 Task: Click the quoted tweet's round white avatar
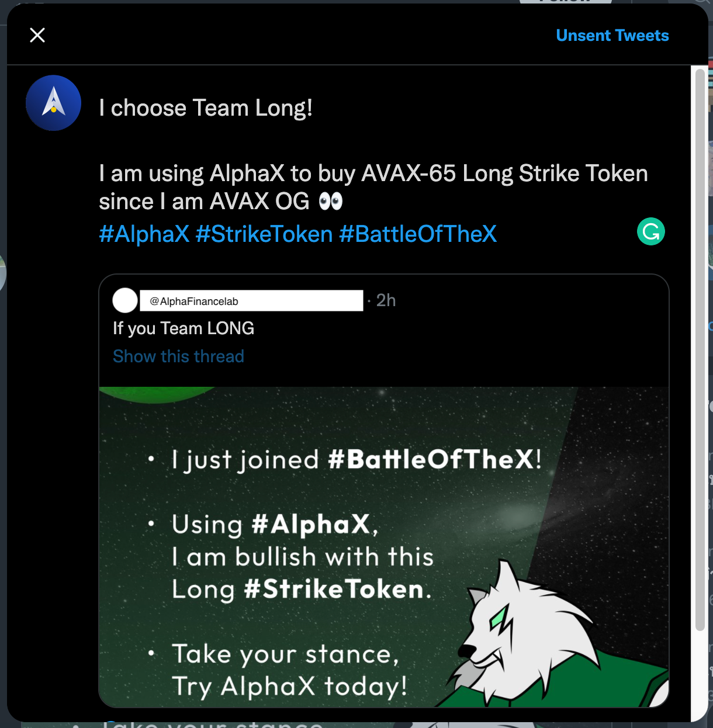[x=125, y=301]
